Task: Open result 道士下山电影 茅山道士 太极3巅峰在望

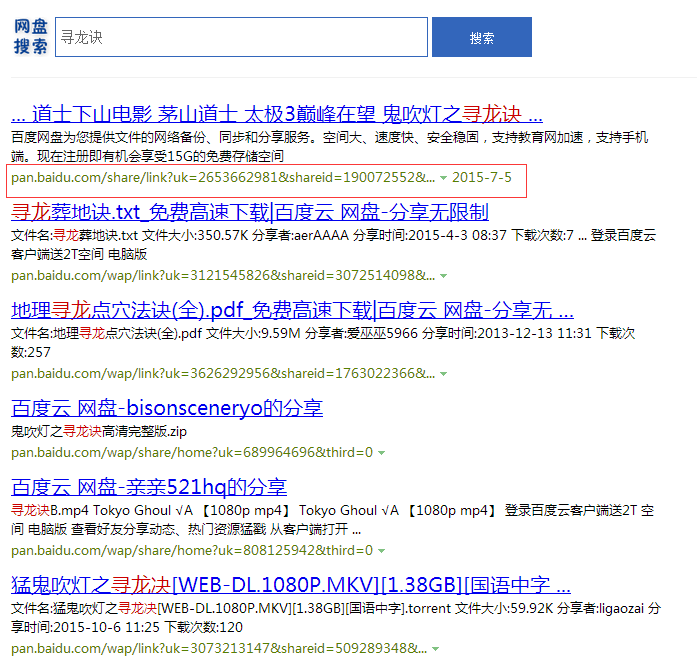Action: click(276, 114)
